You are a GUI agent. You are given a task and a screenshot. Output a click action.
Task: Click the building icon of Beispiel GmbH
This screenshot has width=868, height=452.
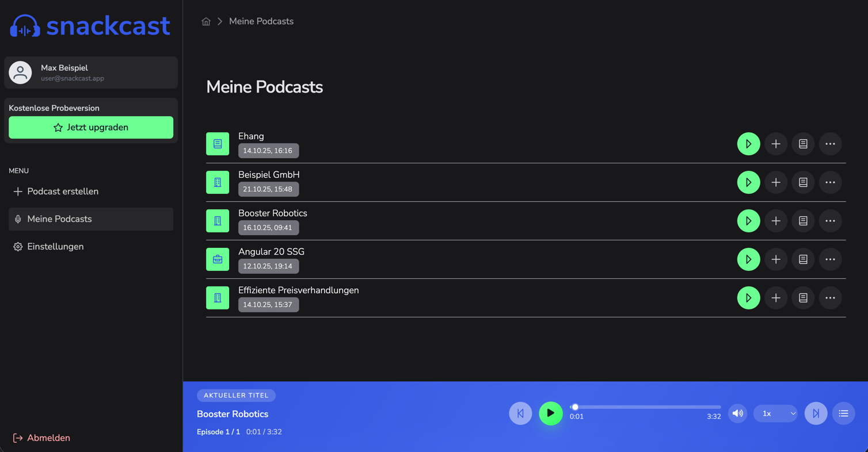click(x=218, y=182)
